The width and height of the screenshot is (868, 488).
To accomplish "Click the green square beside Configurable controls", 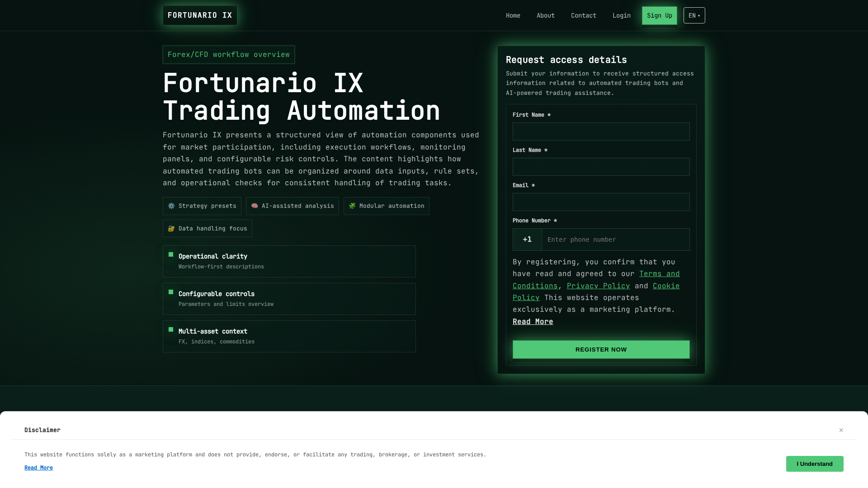I will point(171,292).
